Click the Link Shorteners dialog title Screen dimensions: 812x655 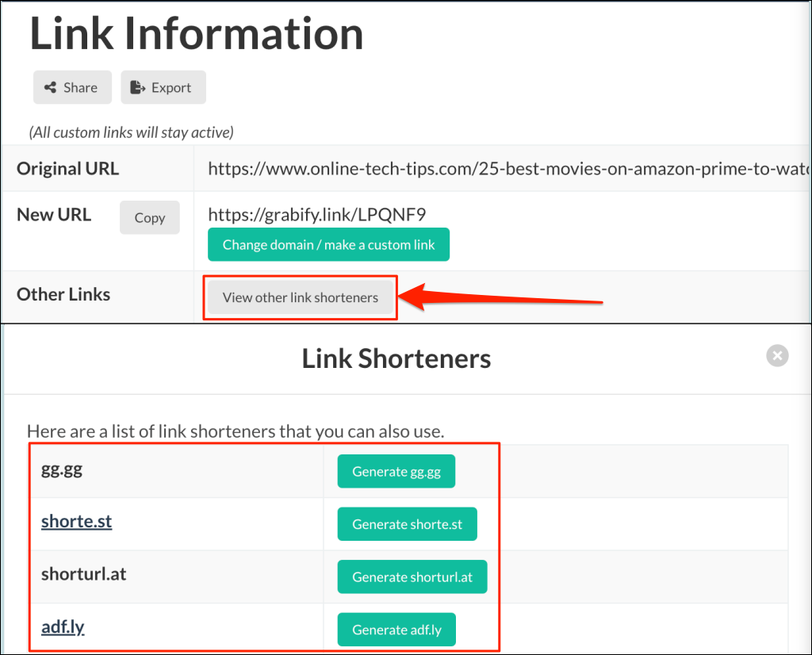(396, 359)
